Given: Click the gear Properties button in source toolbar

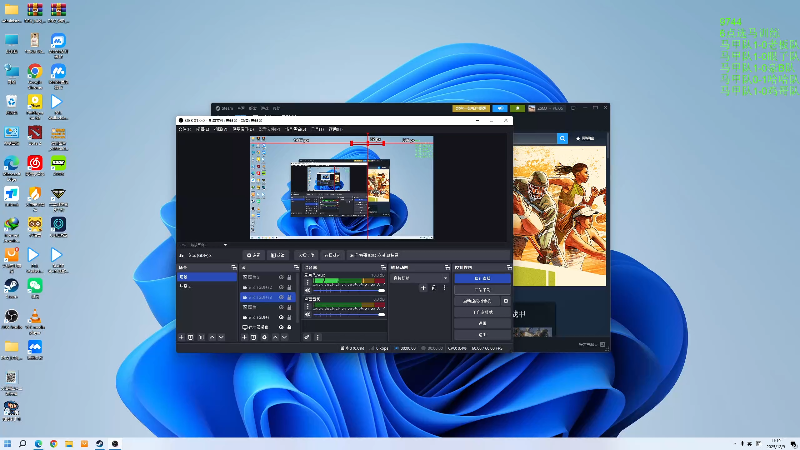Looking at the screenshot, I should [253, 255].
